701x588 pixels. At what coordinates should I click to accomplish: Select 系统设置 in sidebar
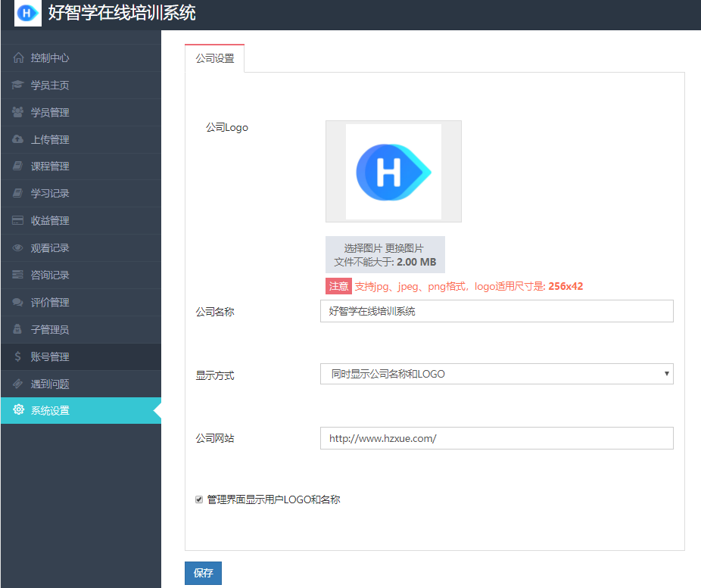81,410
